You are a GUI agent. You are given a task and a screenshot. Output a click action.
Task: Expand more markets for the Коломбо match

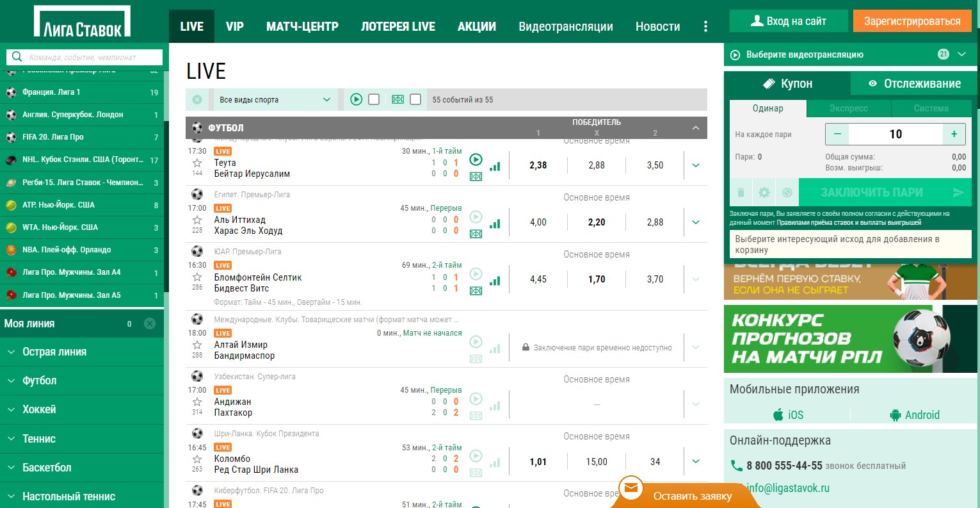(x=696, y=461)
